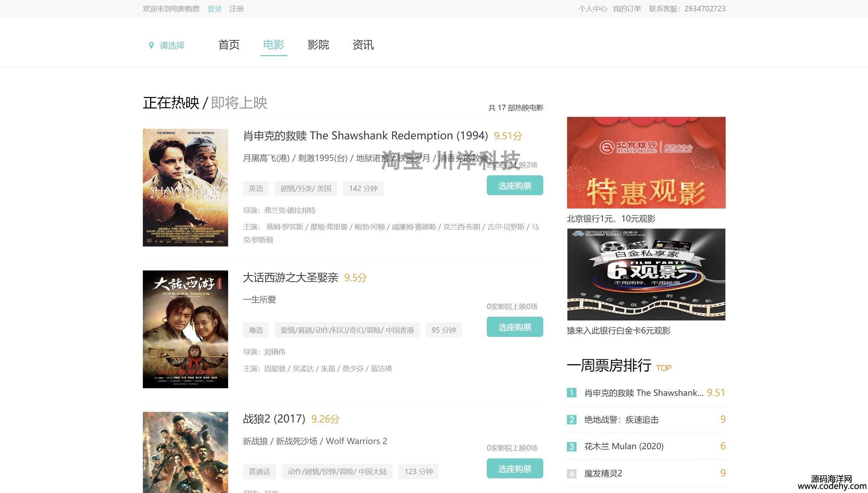Click the TOP label beside 票房排行
868x493 pixels.
point(664,368)
